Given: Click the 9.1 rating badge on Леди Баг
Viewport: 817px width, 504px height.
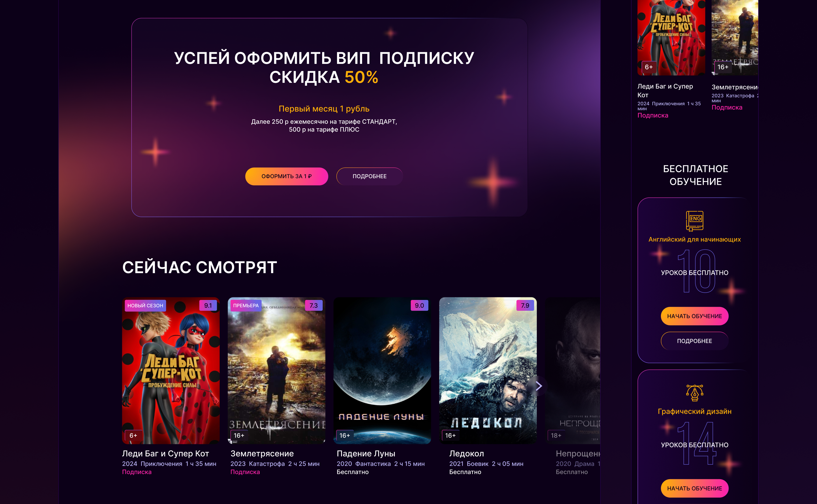Looking at the screenshot, I should (x=208, y=305).
